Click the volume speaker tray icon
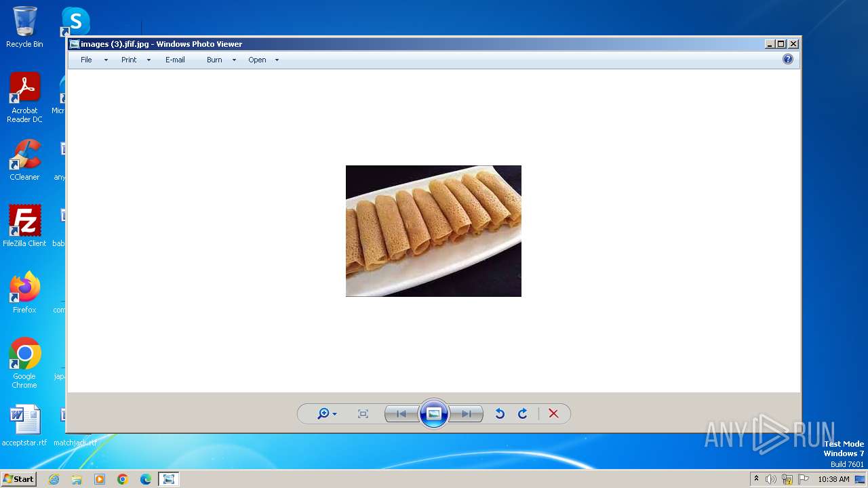Image resolution: width=868 pixels, height=488 pixels. [x=771, y=479]
